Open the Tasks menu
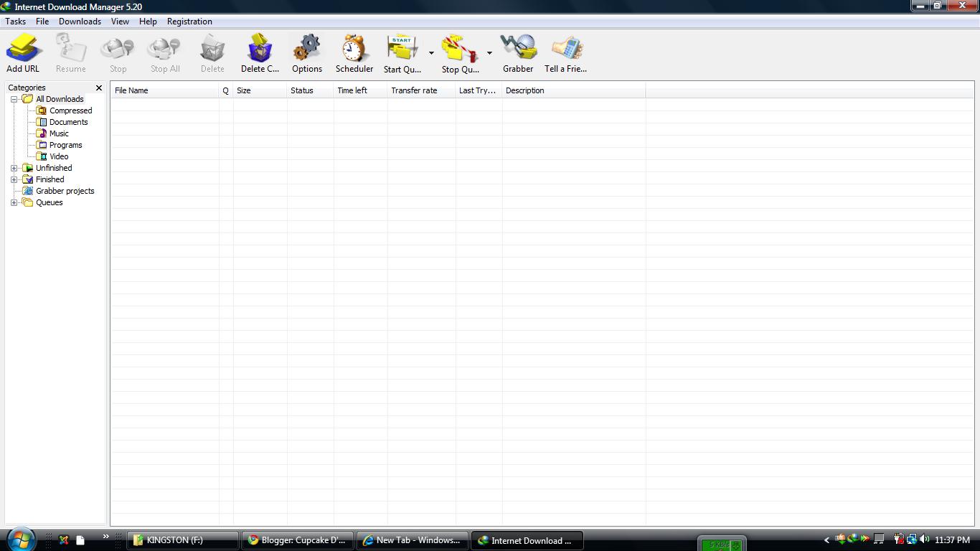The width and height of the screenshot is (980, 551). tap(16, 22)
